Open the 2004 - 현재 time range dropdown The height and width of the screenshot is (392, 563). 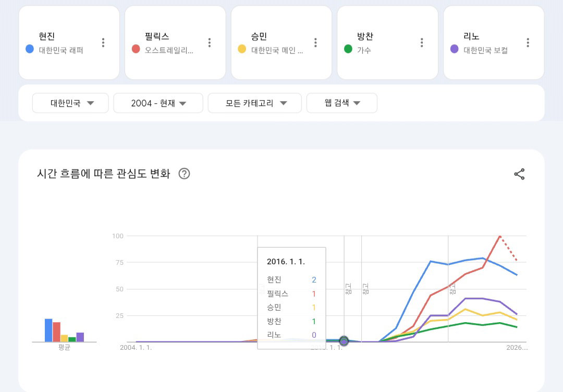pyautogui.click(x=158, y=103)
